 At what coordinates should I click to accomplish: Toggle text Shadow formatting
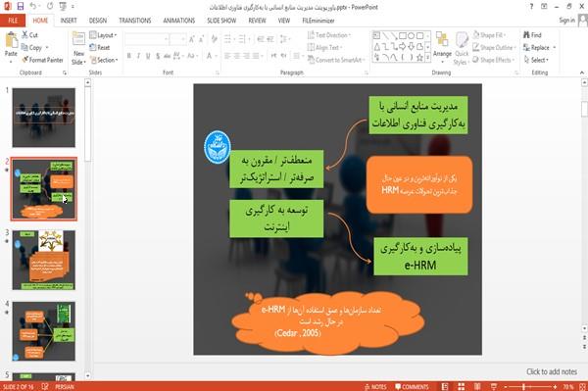[x=158, y=56]
